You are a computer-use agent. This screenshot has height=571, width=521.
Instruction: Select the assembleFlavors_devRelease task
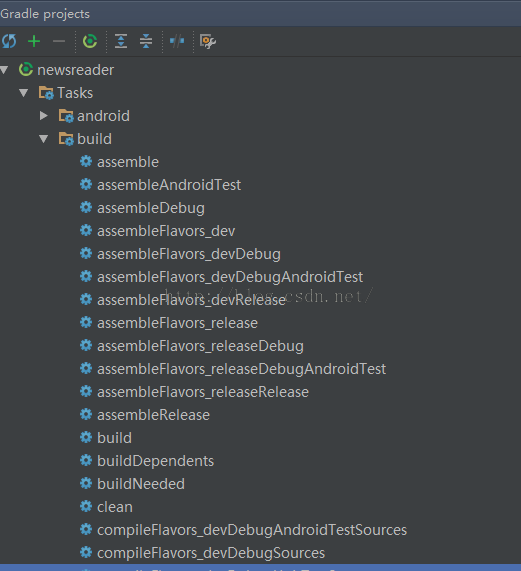(191, 300)
